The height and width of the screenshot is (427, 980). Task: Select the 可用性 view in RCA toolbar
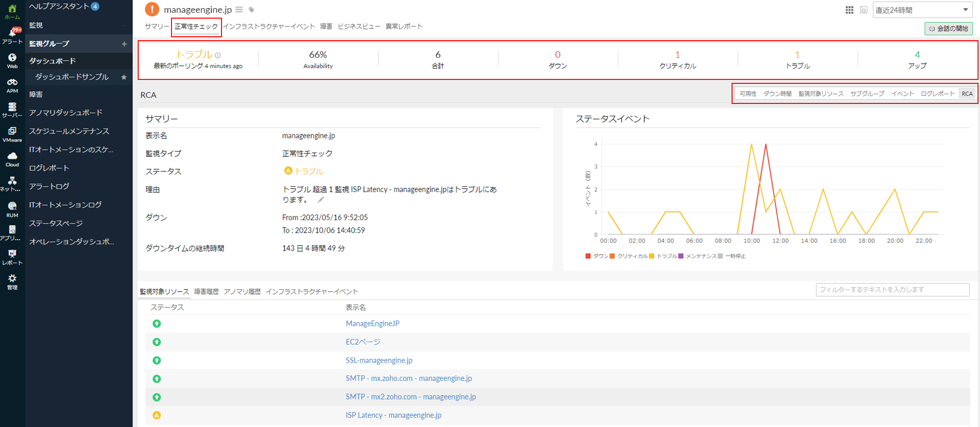click(748, 94)
